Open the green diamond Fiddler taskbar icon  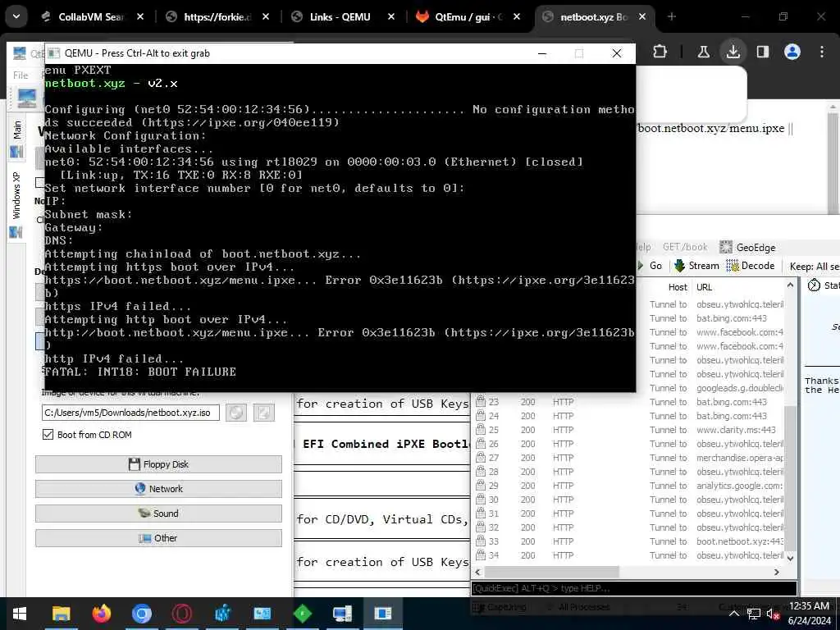[x=302, y=614]
